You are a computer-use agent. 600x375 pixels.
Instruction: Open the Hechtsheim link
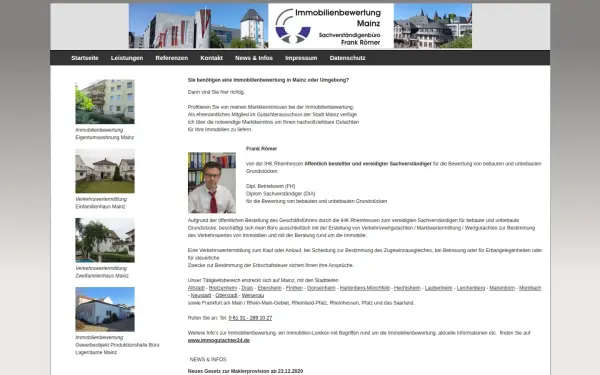click(x=407, y=288)
